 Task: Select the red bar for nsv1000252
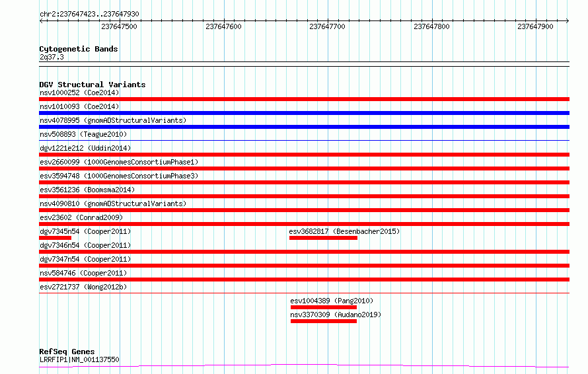coord(304,99)
